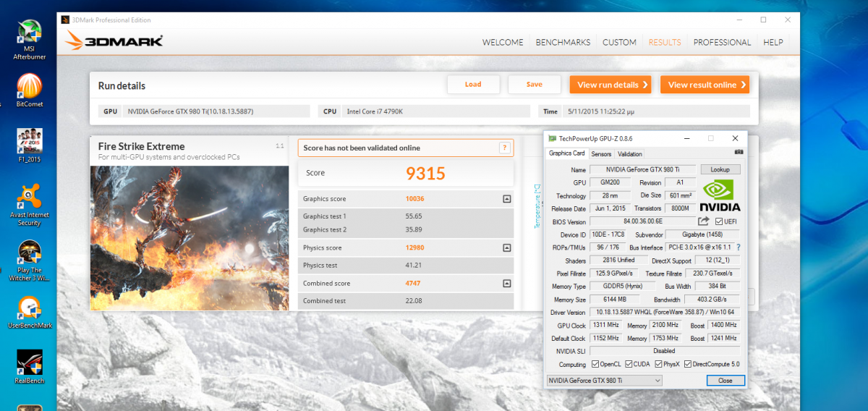Click the GPU Clock value 1311 MHz

pyautogui.click(x=605, y=325)
